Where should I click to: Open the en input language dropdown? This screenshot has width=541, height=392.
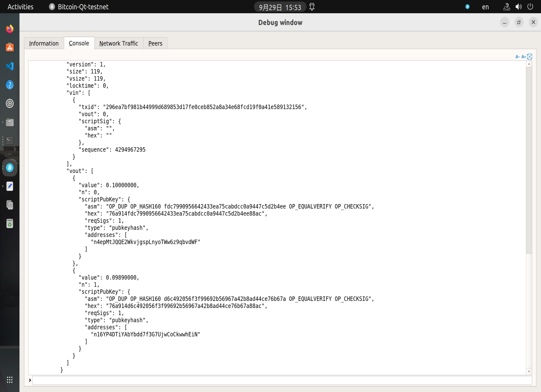[485, 7]
